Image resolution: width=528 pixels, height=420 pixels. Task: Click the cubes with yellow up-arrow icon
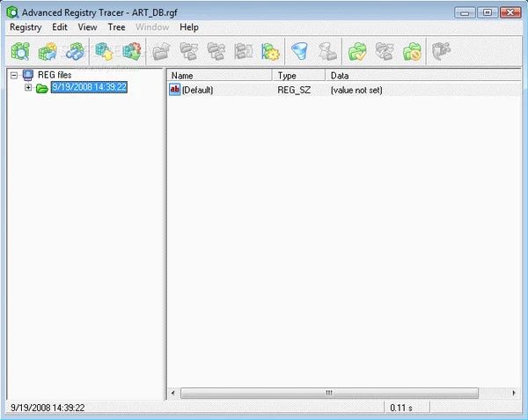point(104,52)
